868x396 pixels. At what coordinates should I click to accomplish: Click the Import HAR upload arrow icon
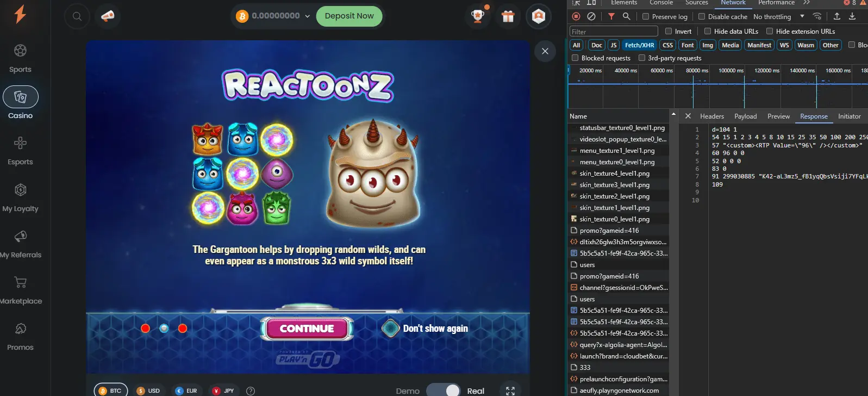pyautogui.click(x=837, y=16)
